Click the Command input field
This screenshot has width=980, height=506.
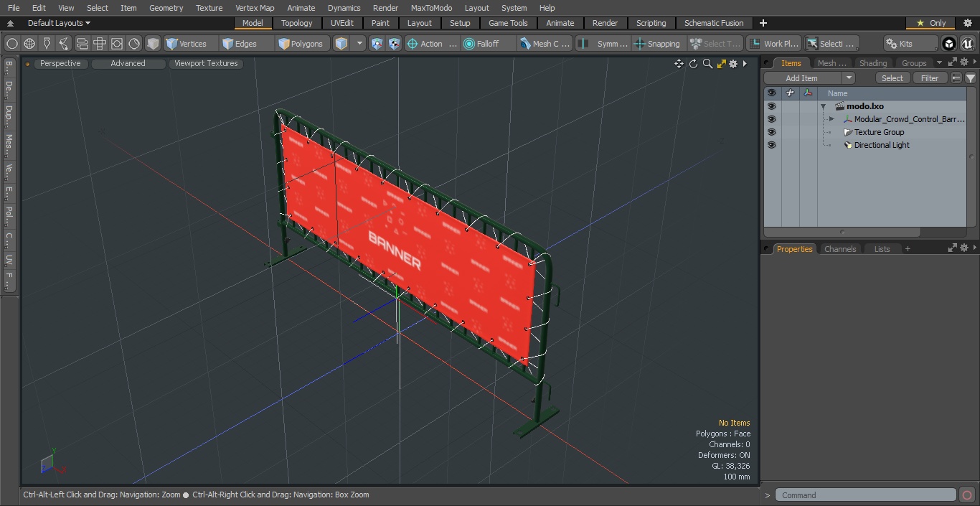(x=866, y=495)
